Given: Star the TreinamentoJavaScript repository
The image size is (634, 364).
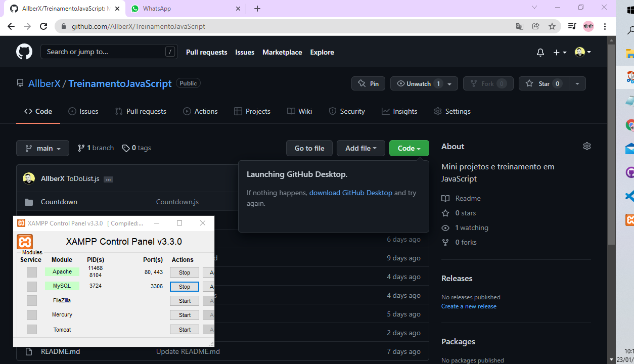Looking at the screenshot, I should click(x=544, y=83).
